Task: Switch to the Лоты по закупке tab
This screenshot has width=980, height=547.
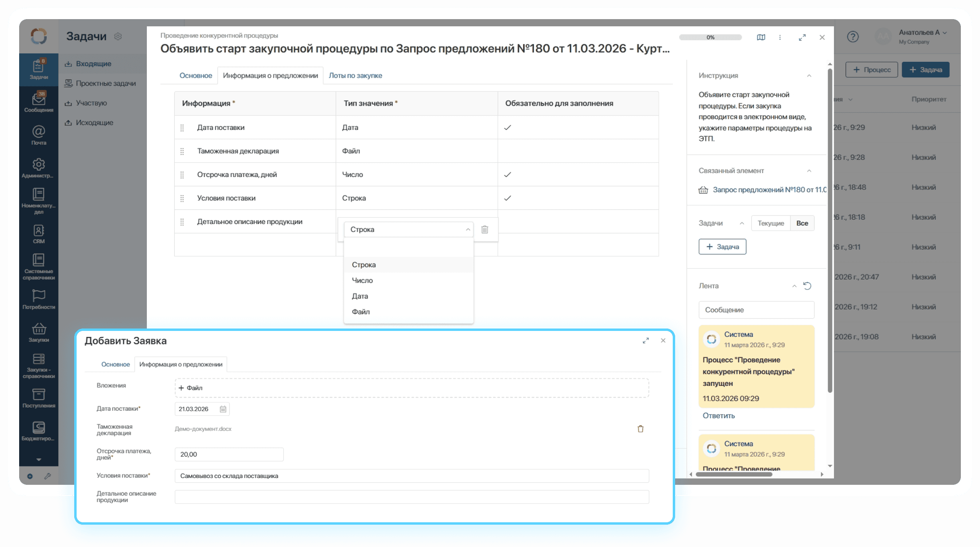Action: pyautogui.click(x=355, y=75)
